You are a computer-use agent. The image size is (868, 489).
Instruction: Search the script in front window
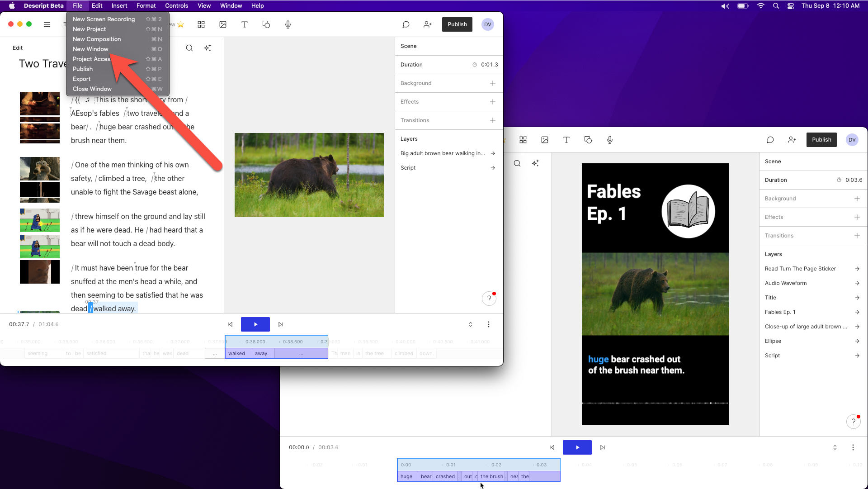189,48
